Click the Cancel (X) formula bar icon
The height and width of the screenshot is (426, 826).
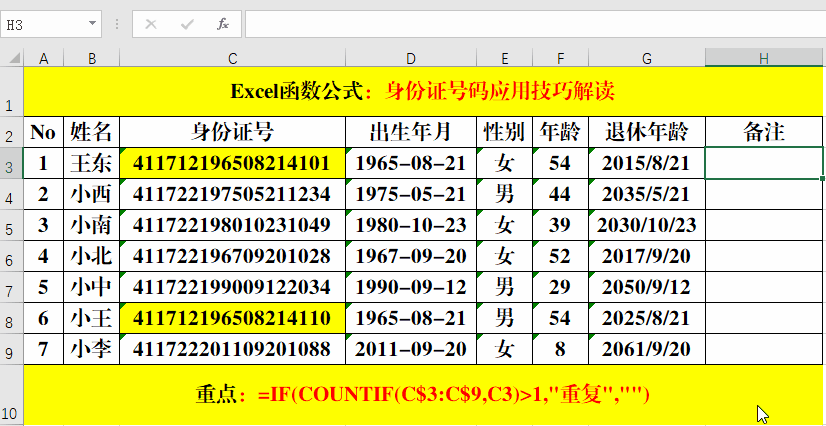(x=151, y=24)
